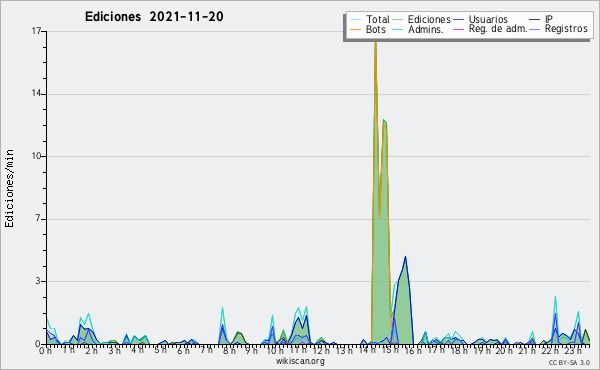
Task: Click the Admins. legend entry
Action: (418, 29)
